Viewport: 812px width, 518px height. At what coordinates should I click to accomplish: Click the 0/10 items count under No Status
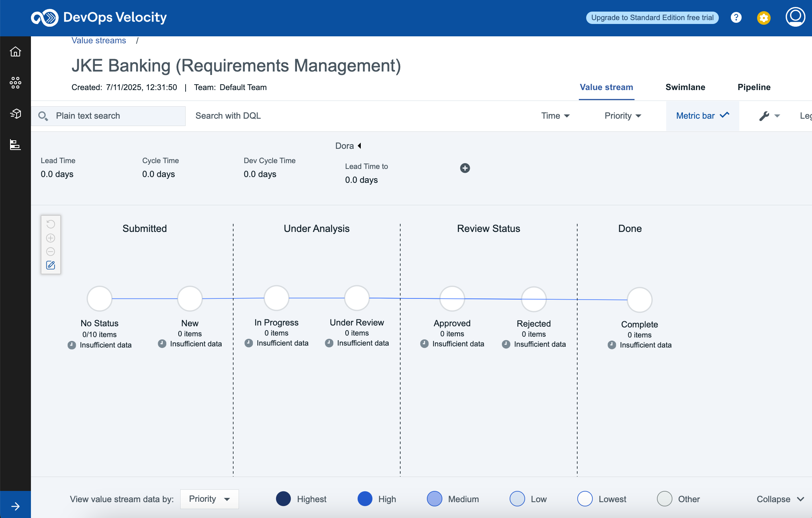[x=99, y=334]
